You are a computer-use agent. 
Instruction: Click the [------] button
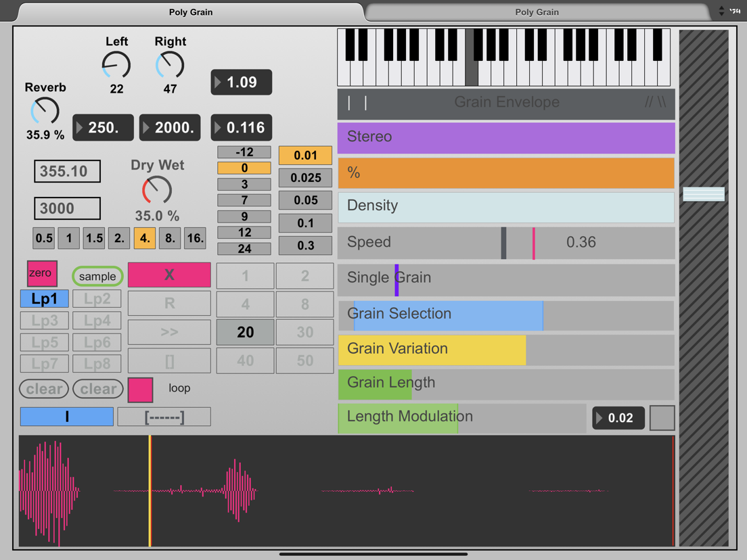[x=164, y=417]
